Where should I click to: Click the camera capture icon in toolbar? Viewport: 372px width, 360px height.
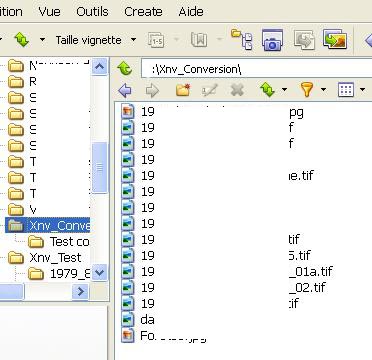coord(272,40)
